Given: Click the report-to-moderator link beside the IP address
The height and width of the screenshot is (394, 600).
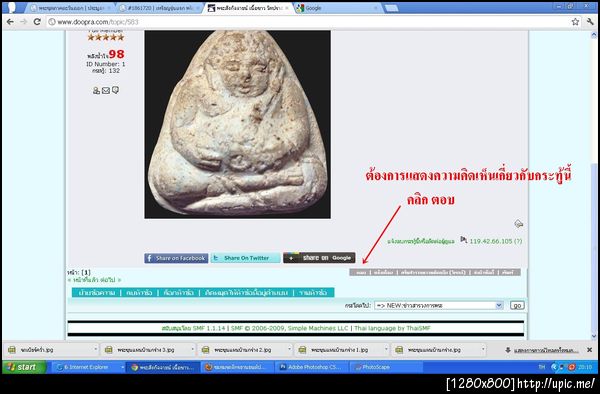Looking at the screenshot, I should (421, 241).
